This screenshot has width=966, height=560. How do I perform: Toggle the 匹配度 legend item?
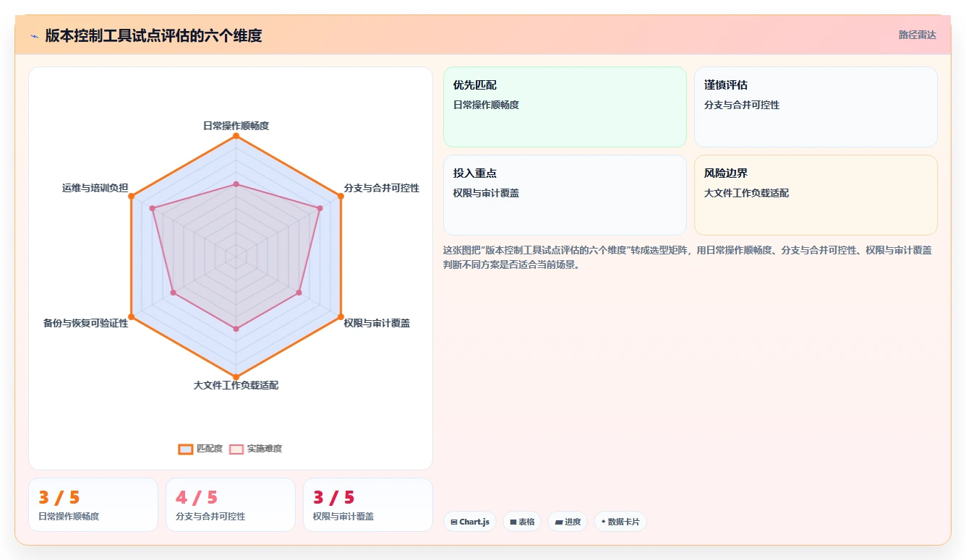(201, 449)
